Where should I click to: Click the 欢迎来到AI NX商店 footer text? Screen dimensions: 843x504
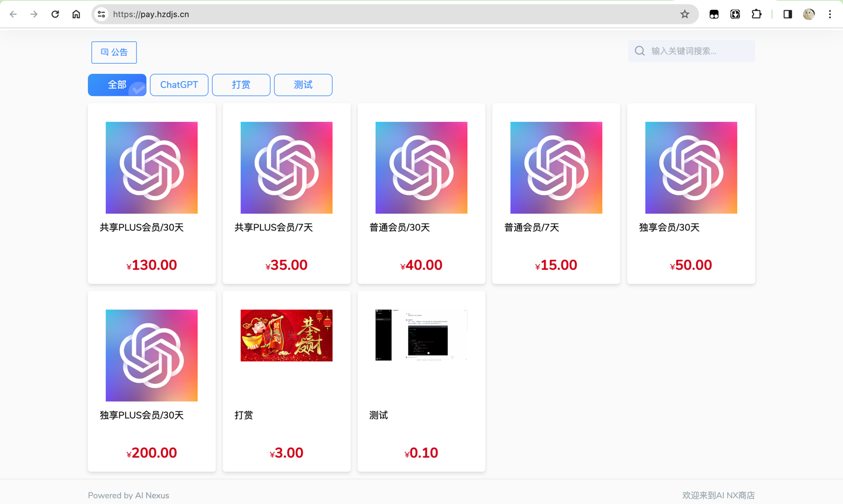[x=718, y=495]
